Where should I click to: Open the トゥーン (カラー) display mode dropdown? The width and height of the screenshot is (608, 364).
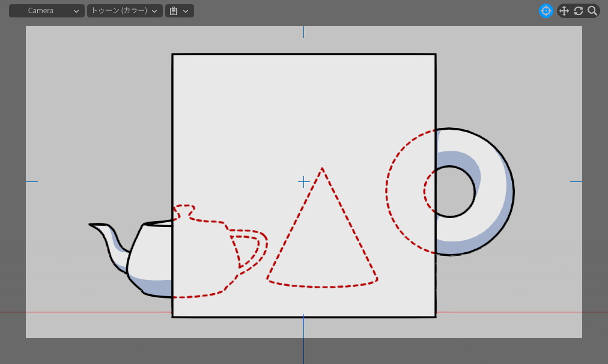click(x=124, y=11)
